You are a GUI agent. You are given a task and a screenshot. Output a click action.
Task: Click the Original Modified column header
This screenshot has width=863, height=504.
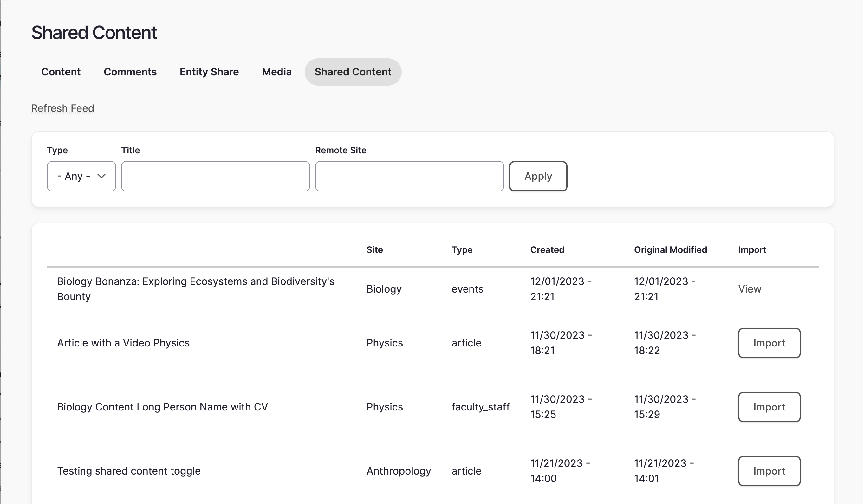(671, 250)
